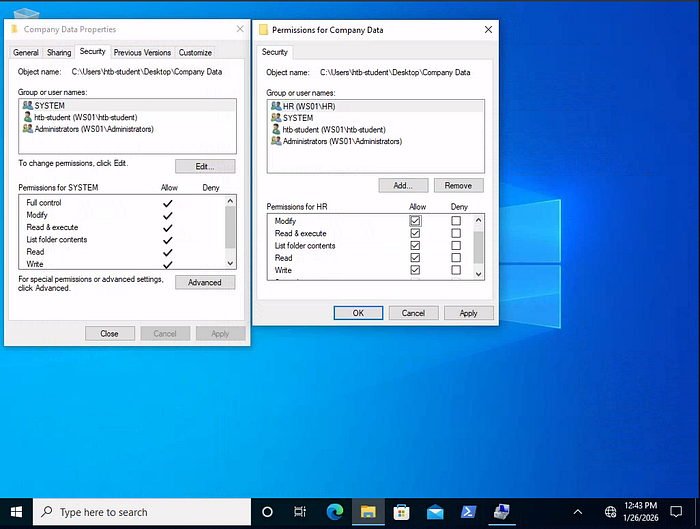This screenshot has width=700, height=529.
Task: Click Full control row in SYSTEM permissions
Action: point(121,203)
